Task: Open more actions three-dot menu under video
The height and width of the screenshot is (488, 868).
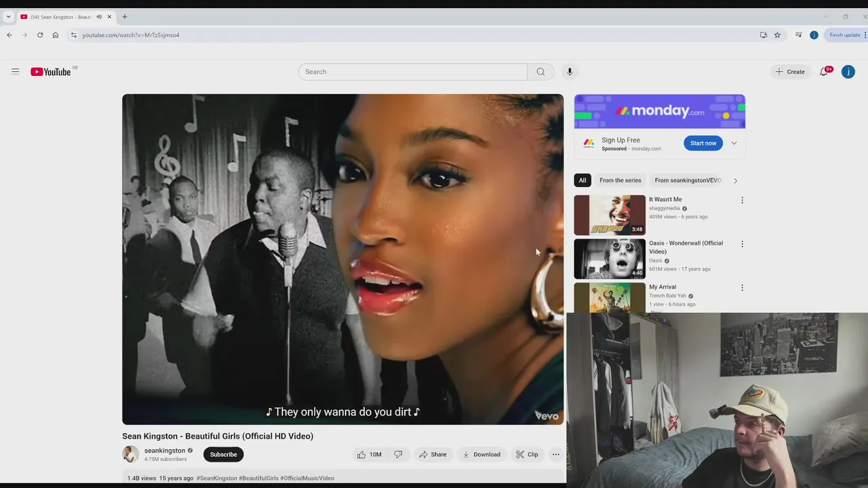Action: [556, 455]
